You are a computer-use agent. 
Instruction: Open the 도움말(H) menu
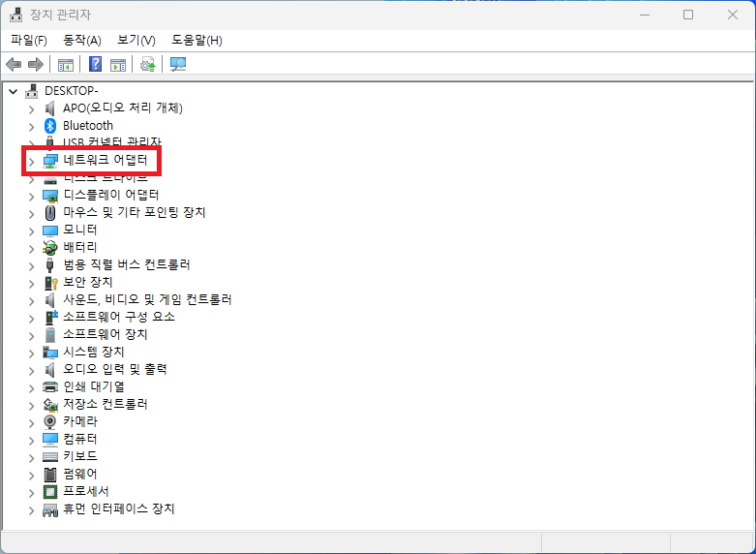[197, 41]
